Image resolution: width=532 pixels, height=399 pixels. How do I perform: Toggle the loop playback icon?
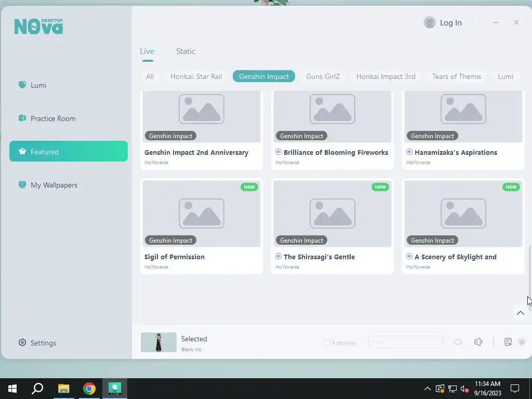[x=458, y=342]
